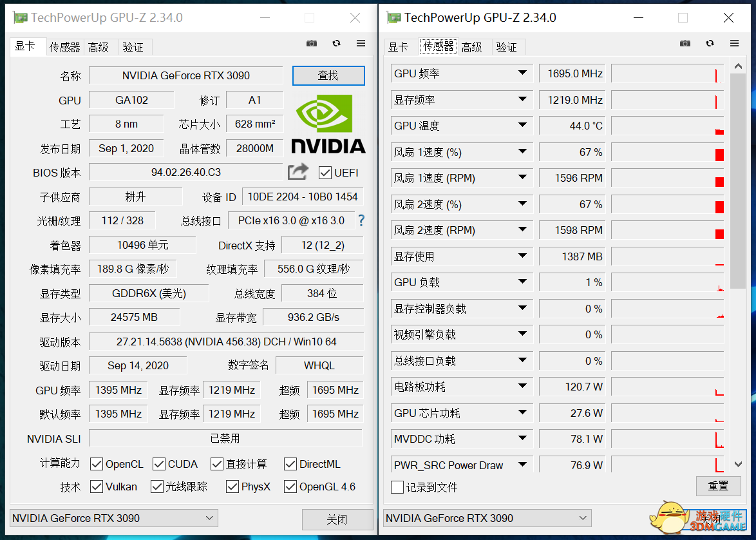Click the 936.2 GB/s bandwidth value
The height and width of the screenshot is (540, 756).
[x=314, y=318]
